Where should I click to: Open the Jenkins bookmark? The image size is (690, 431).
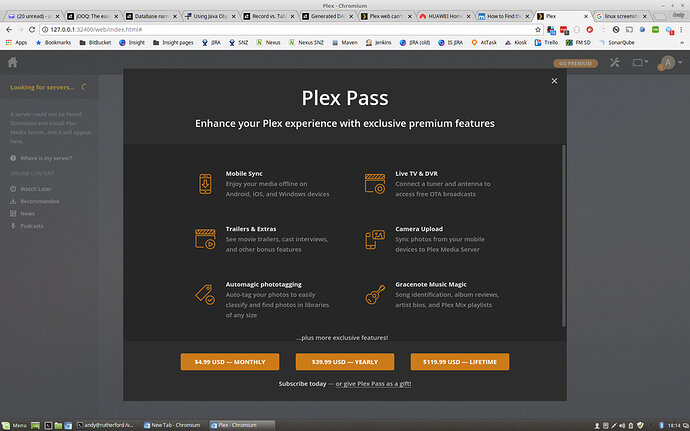(x=378, y=43)
